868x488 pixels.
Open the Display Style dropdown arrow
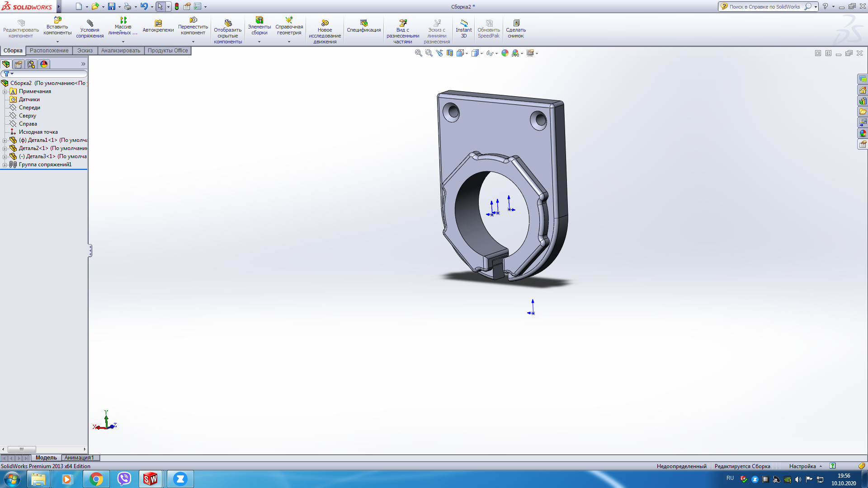[482, 54]
